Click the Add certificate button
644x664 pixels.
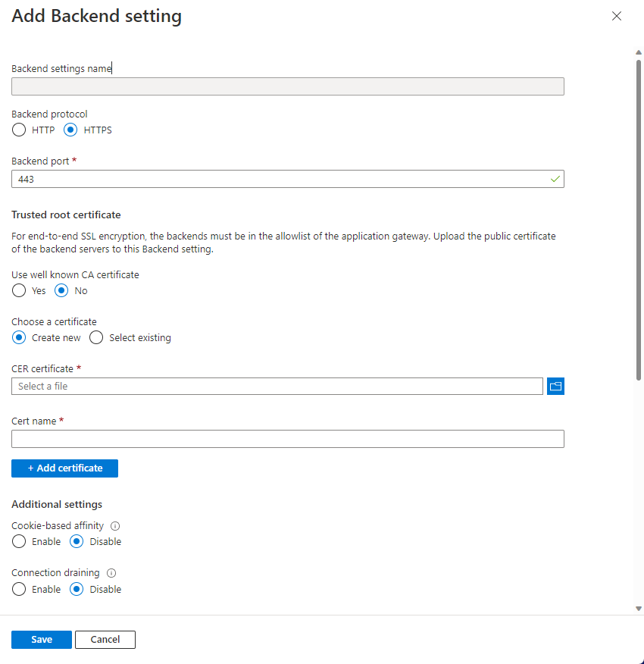coord(65,468)
